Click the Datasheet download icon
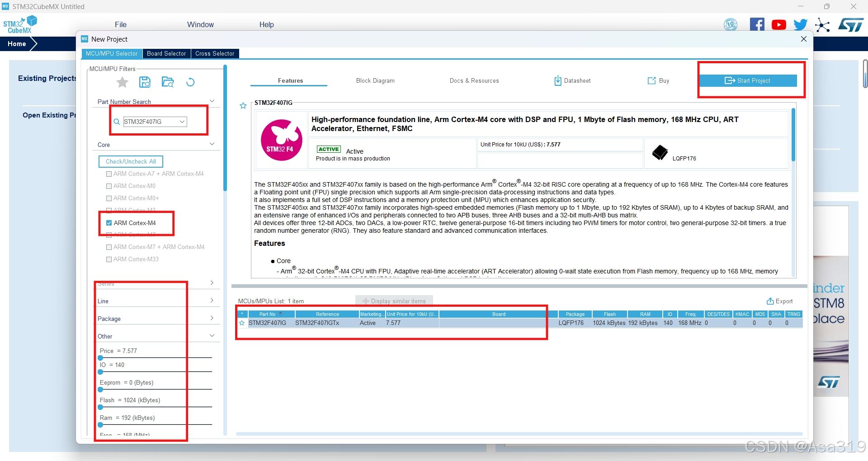The image size is (868, 461). pos(558,80)
